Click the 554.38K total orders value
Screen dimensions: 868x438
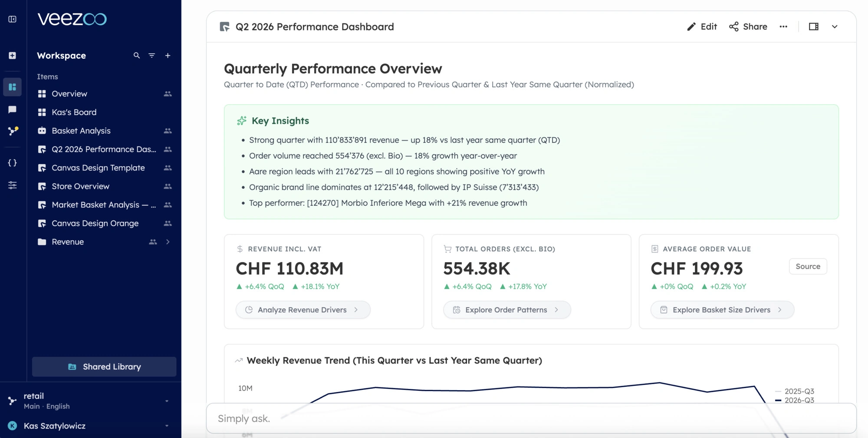477,268
